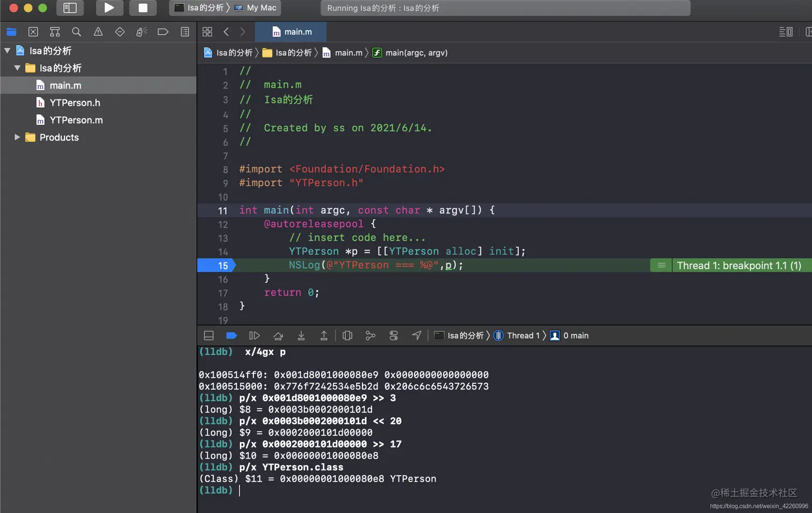Viewport: 812px width, 513px height.
Task: Open the Debug navigator
Action: (141, 32)
